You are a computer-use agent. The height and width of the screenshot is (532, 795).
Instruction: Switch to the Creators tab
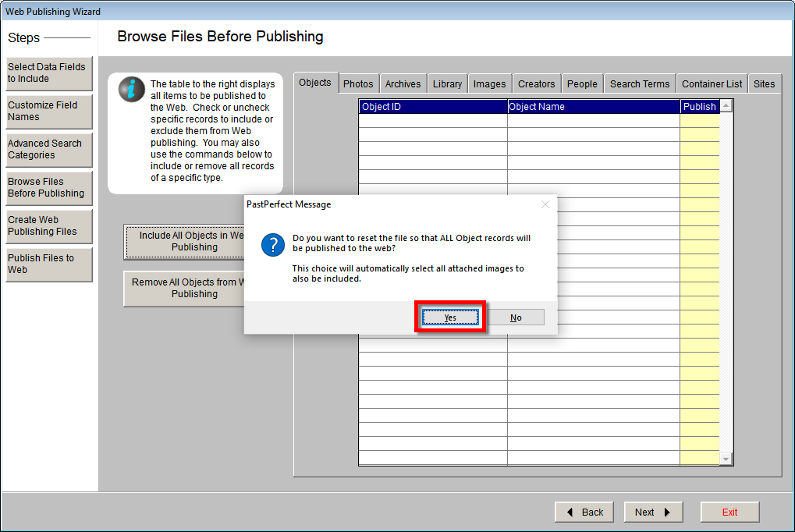pos(537,84)
